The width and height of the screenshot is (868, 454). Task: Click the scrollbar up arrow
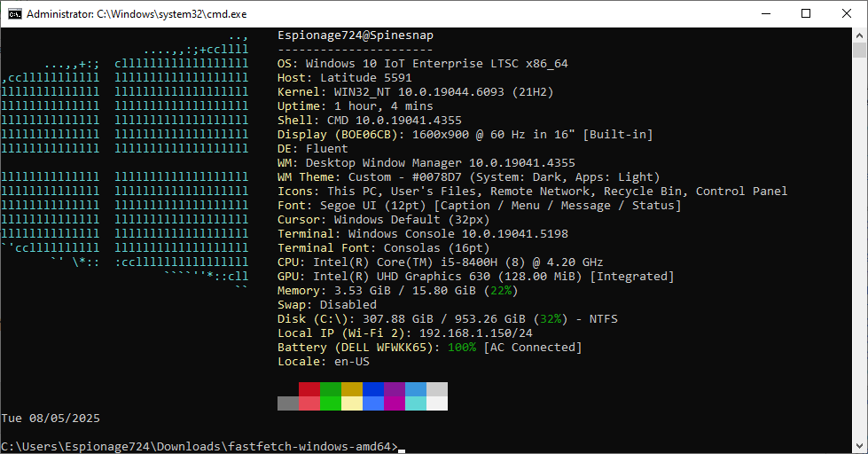pyautogui.click(x=859, y=35)
